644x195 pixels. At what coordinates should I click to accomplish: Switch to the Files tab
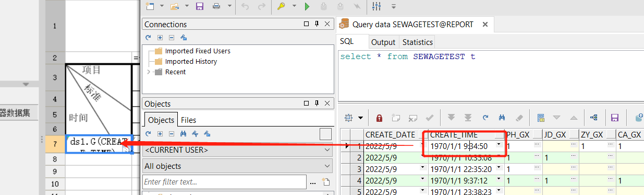click(x=188, y=120)
